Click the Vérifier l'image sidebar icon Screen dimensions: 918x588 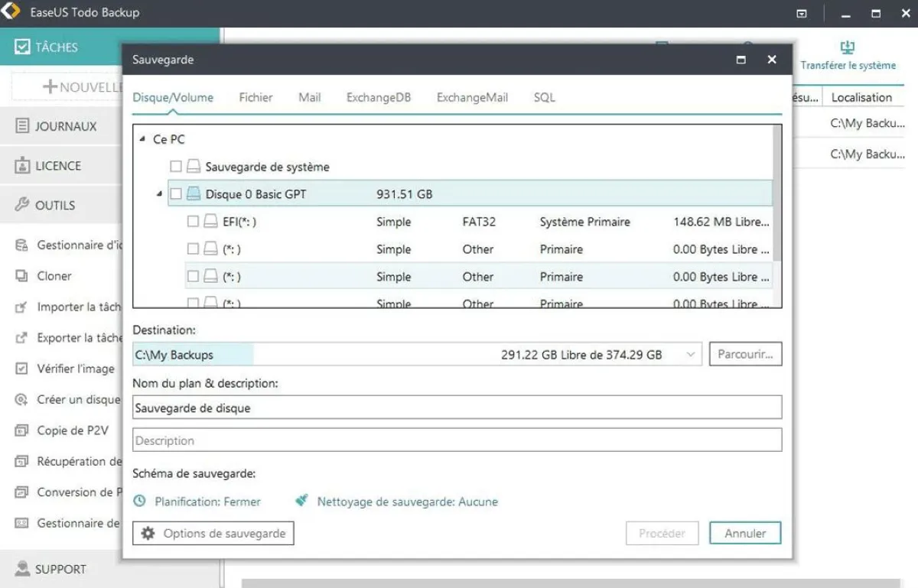(22, 369)
